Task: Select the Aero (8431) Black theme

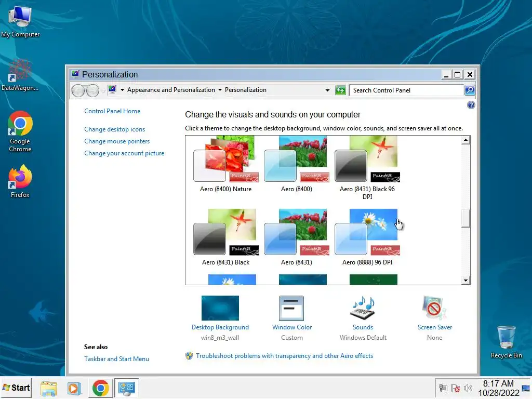Action: (226, 237)
